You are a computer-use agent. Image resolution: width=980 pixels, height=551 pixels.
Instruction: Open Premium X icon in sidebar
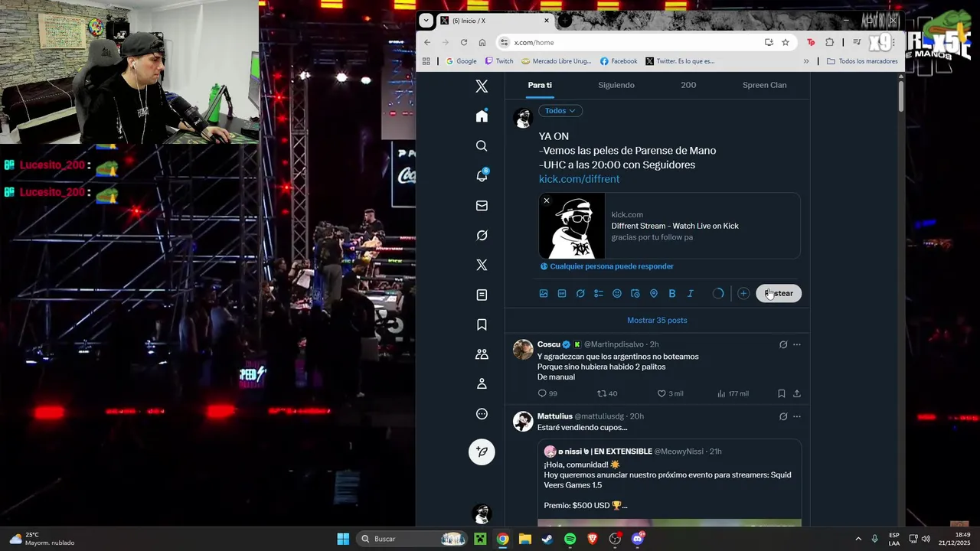[482, 265]
